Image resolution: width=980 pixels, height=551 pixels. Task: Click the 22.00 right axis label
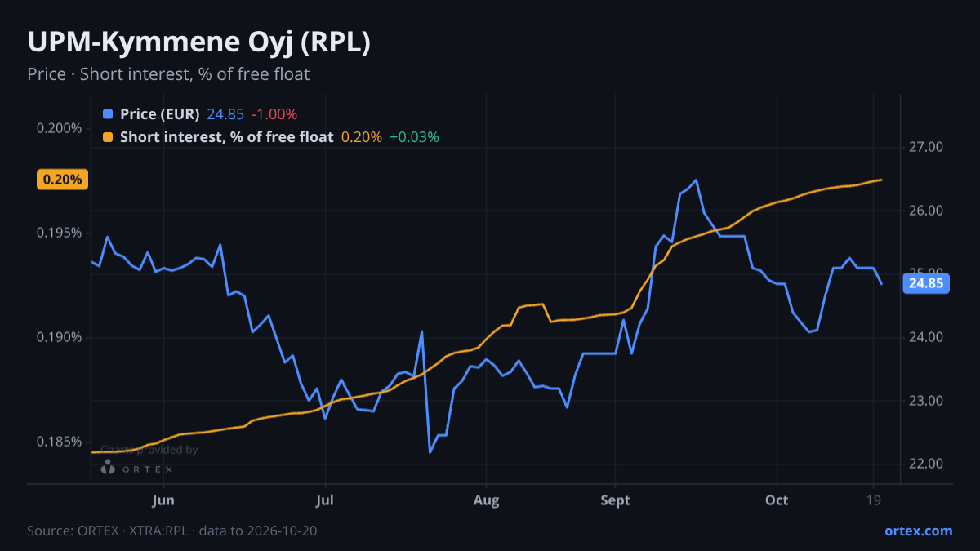926,464
